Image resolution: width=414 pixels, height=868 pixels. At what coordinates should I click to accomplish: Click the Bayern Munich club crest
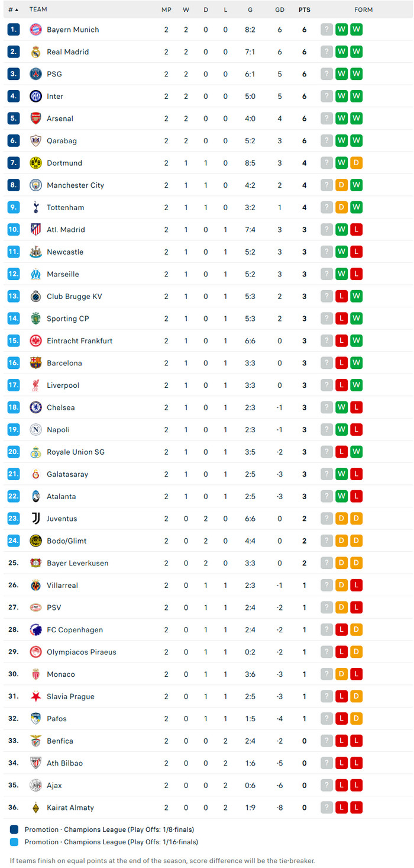click(x=35, y=30)
